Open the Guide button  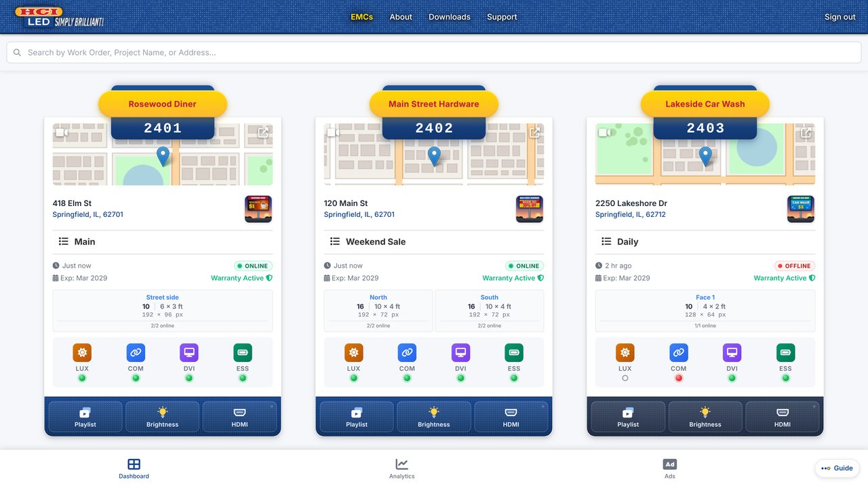[x=837, y=468]
